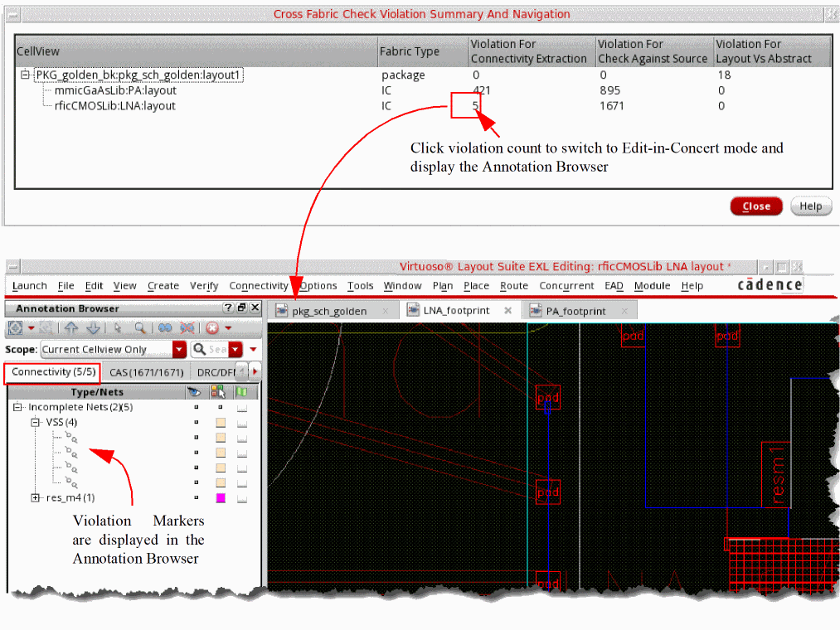Collapse the VSS tree node
The image size is (840, 630).
[36, 423]
